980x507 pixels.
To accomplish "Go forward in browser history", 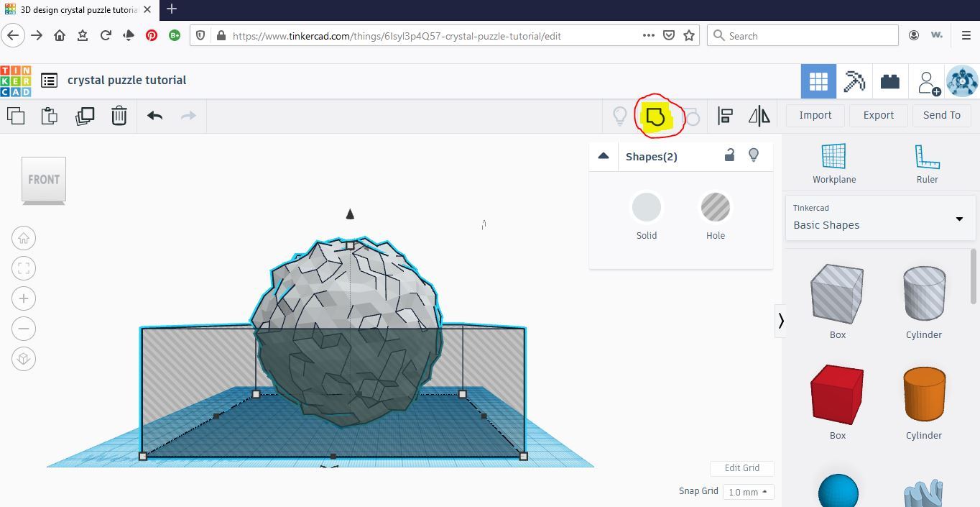I will click(37, 35).
